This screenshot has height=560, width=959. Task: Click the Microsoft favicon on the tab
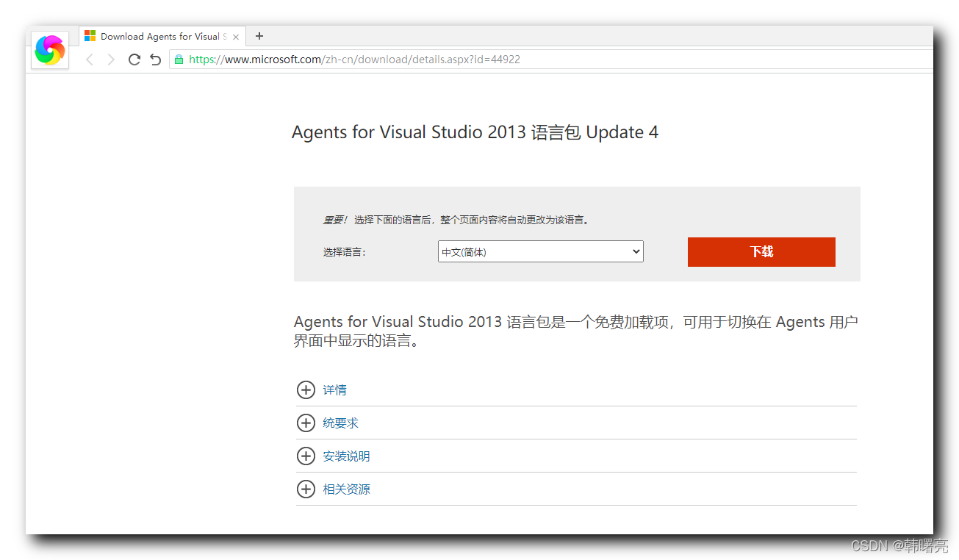90,36
